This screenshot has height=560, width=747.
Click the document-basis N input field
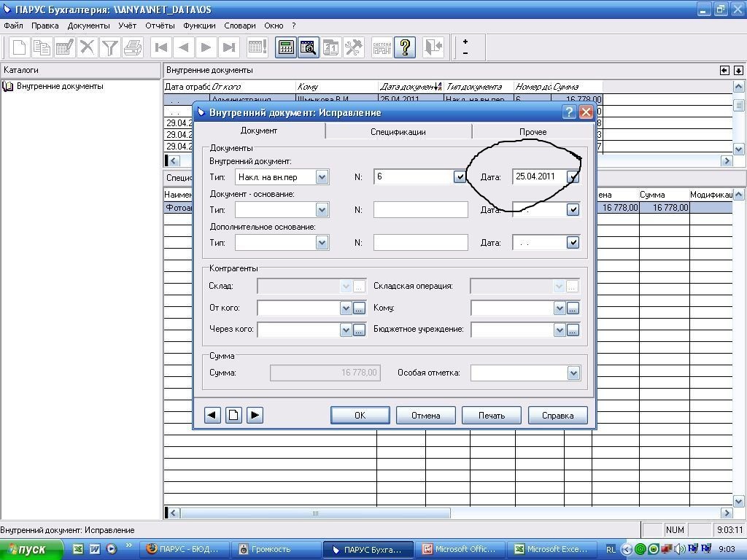pyautogui.click(x=420, y=210)
